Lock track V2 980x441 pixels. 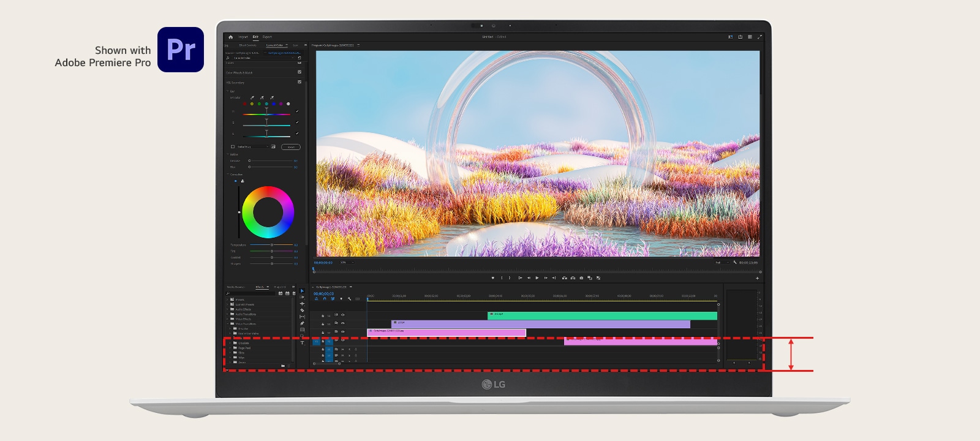click(323, 333)
